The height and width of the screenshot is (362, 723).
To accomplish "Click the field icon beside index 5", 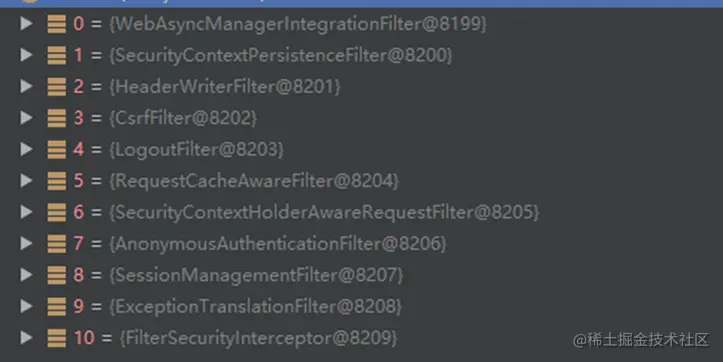I will click(57, 181).
